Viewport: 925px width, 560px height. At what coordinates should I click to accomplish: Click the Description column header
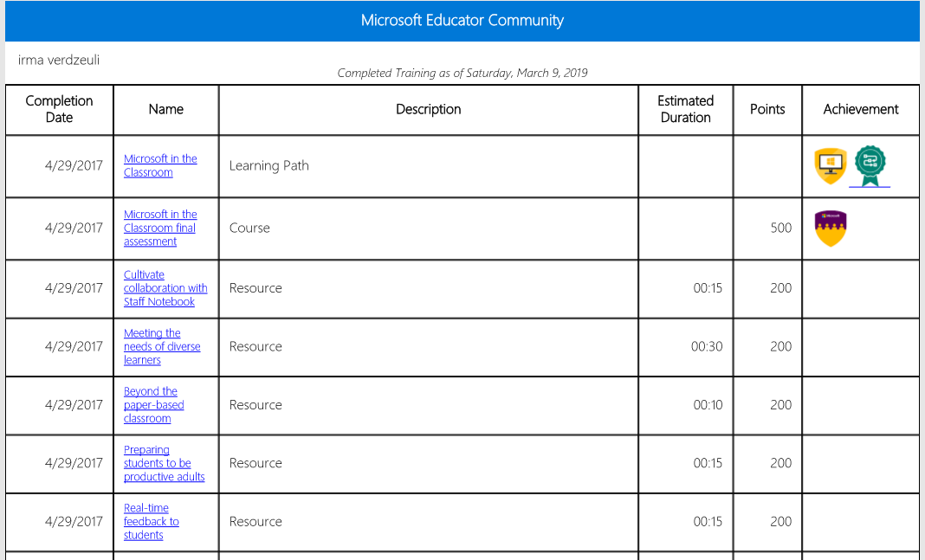428,109
